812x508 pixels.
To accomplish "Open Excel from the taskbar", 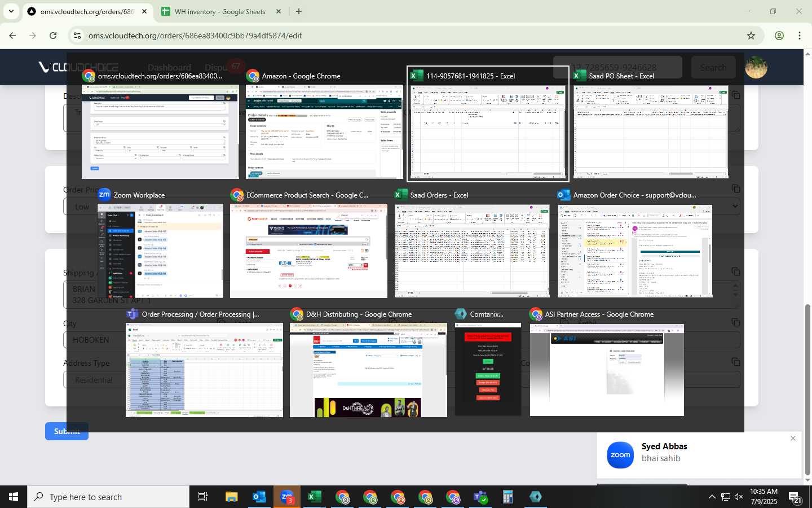I will [x=315, y=497].
